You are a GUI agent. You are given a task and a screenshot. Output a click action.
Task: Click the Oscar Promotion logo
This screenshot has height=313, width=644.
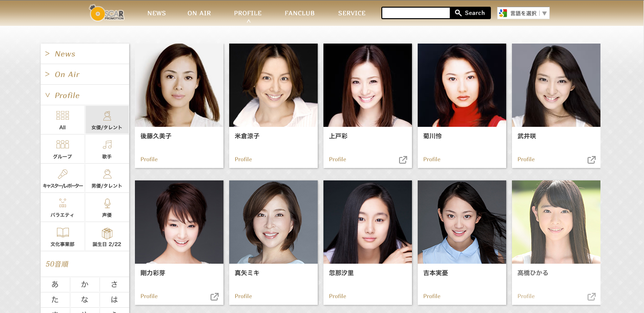107,13
